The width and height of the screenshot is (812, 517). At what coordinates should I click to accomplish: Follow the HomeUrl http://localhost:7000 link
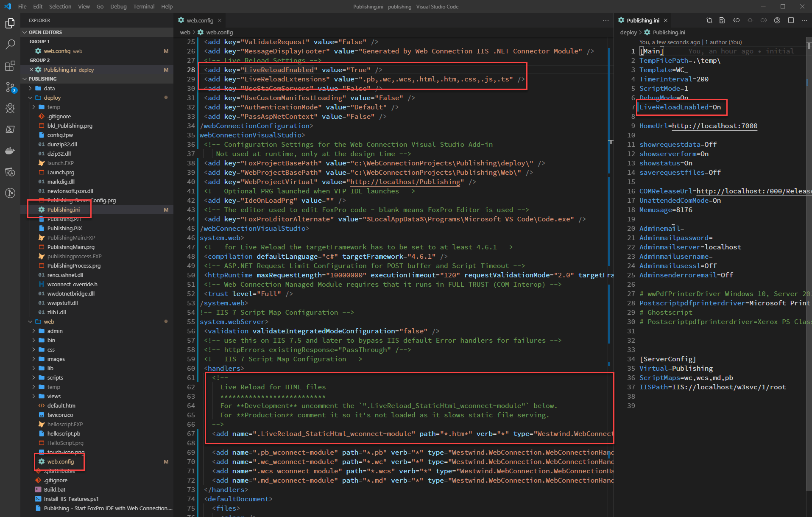[x=714, y=126]
